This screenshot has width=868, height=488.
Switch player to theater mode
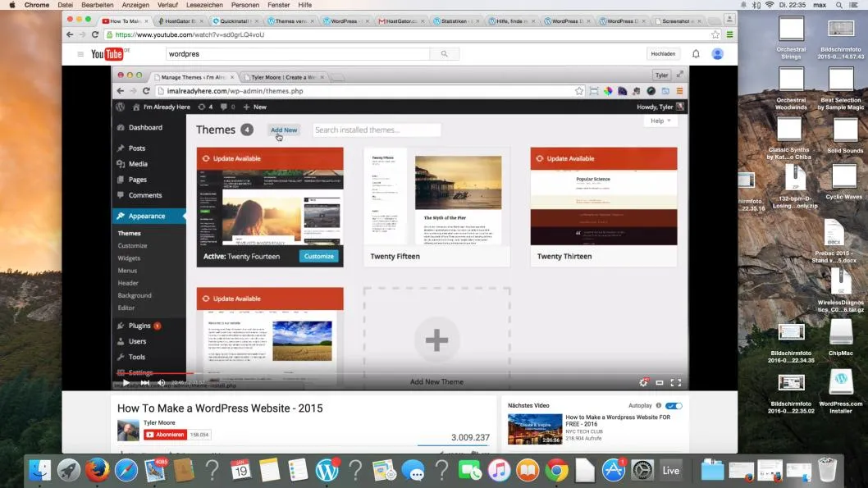click(660, 382)
